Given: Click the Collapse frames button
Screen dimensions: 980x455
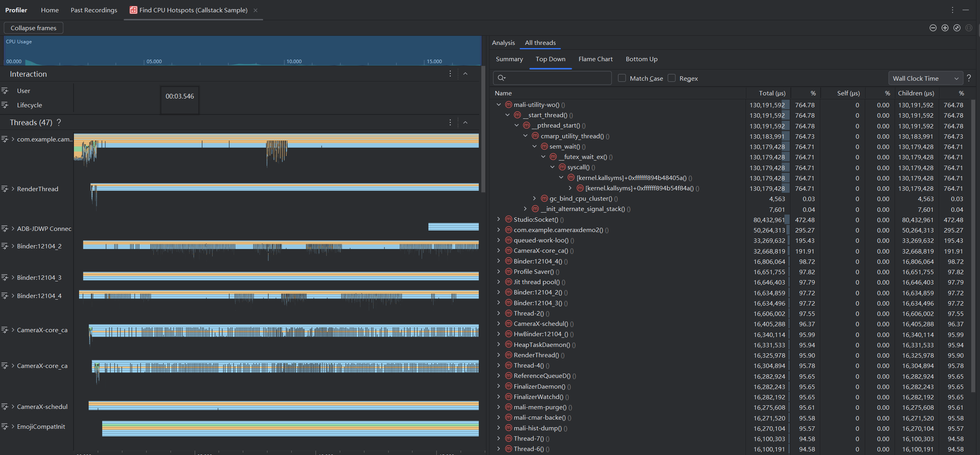Looking at the screenshot, I should click(x=33, y=28).
